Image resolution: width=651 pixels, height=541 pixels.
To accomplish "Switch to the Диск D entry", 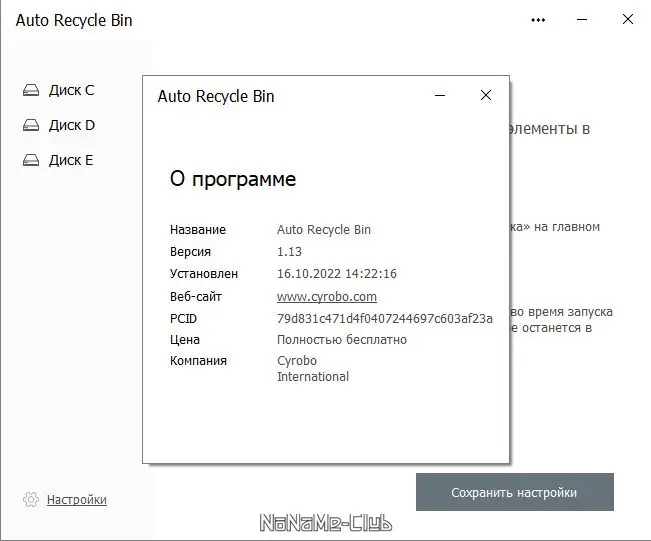I will 71,126.
